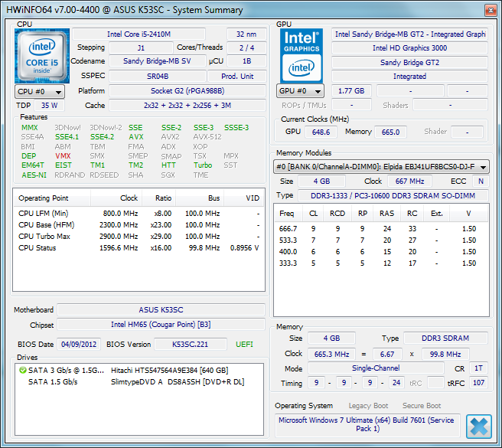
Task: Click the CPU Status row voltage 0.8956 V
Action: [244, 248]
